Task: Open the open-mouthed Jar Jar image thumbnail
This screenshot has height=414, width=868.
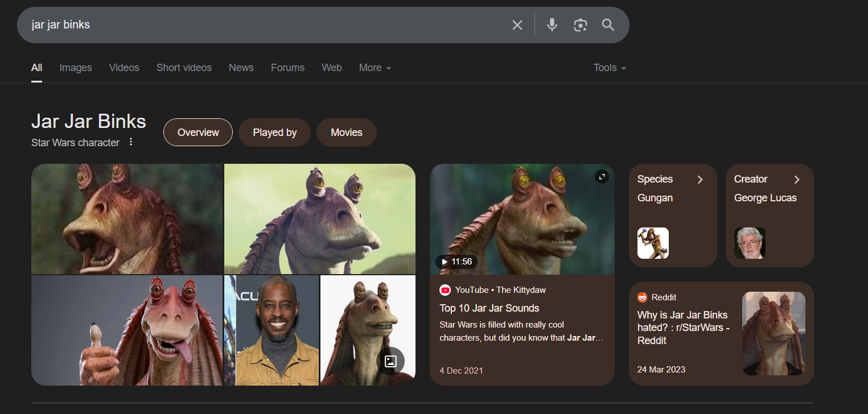Action: (x=127, y=219)
